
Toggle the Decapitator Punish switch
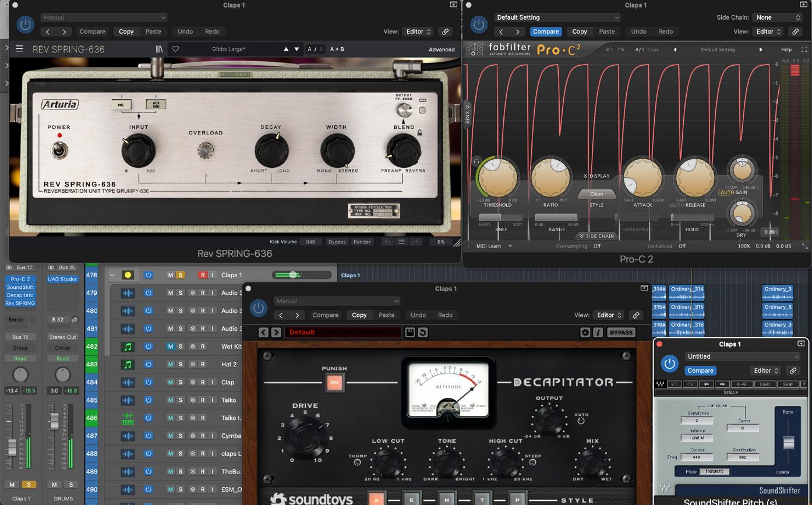(x=334, y=383)
